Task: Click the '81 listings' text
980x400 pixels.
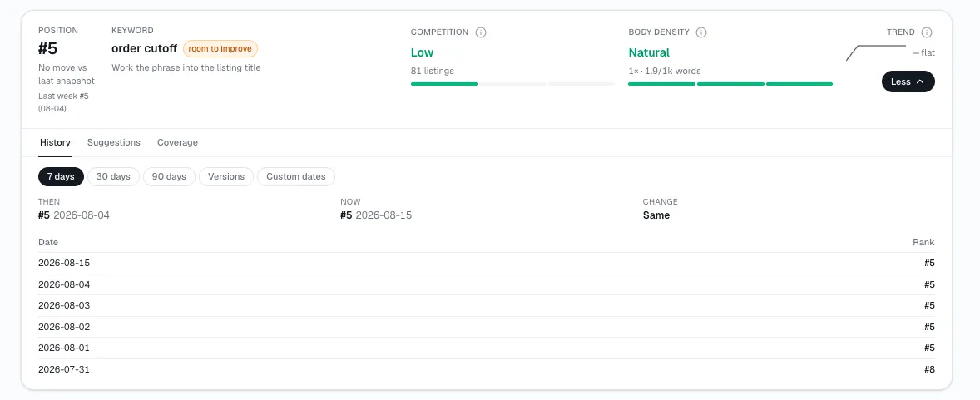Action: click(433, 71)
